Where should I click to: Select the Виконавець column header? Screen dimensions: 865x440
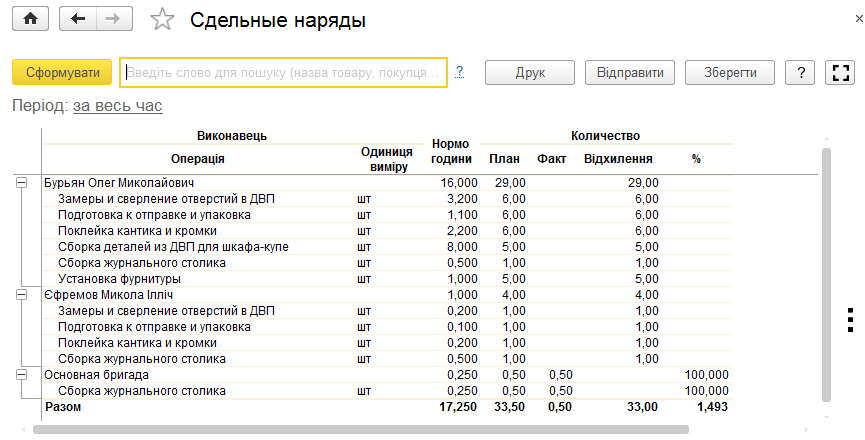pyautogui.click(x=232, y=136)
